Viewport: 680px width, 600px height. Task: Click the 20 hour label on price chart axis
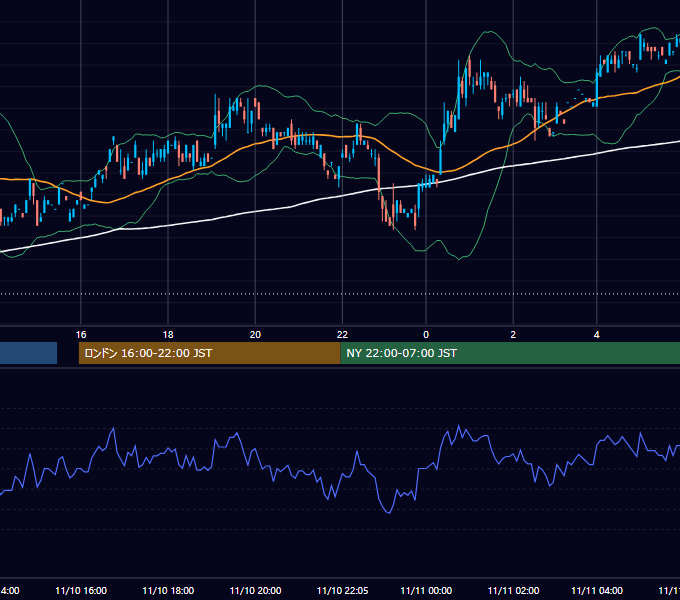(255, 335)
